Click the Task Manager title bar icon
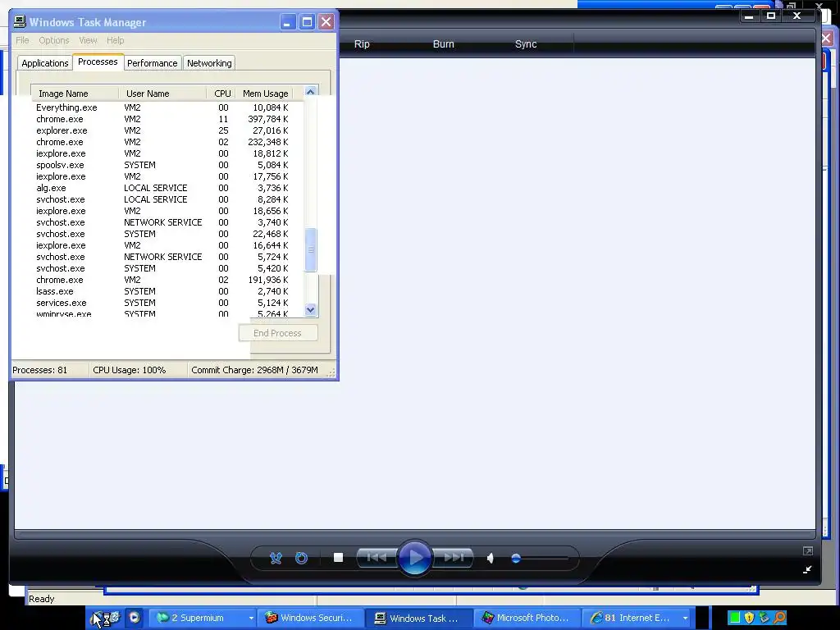 20,21
